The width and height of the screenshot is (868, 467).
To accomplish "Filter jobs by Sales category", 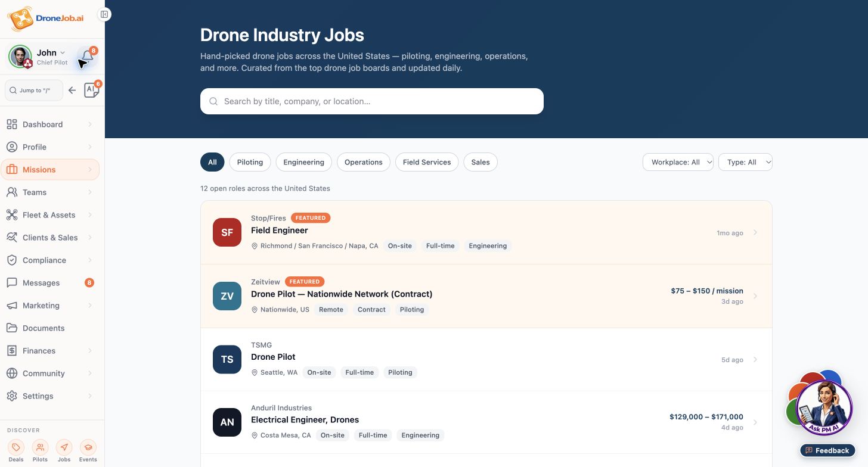I will pyautogui.click(x=480, y=162).
